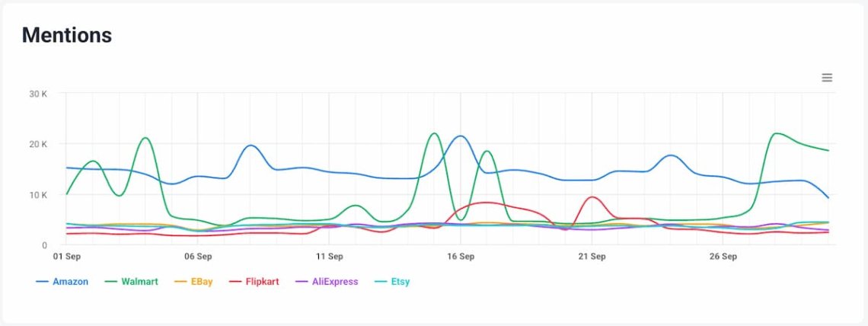The height and width of the screenshot is (326, 868).
Task: Select the green Walmart peak near 04 Sep
Action: click(145, 138)
